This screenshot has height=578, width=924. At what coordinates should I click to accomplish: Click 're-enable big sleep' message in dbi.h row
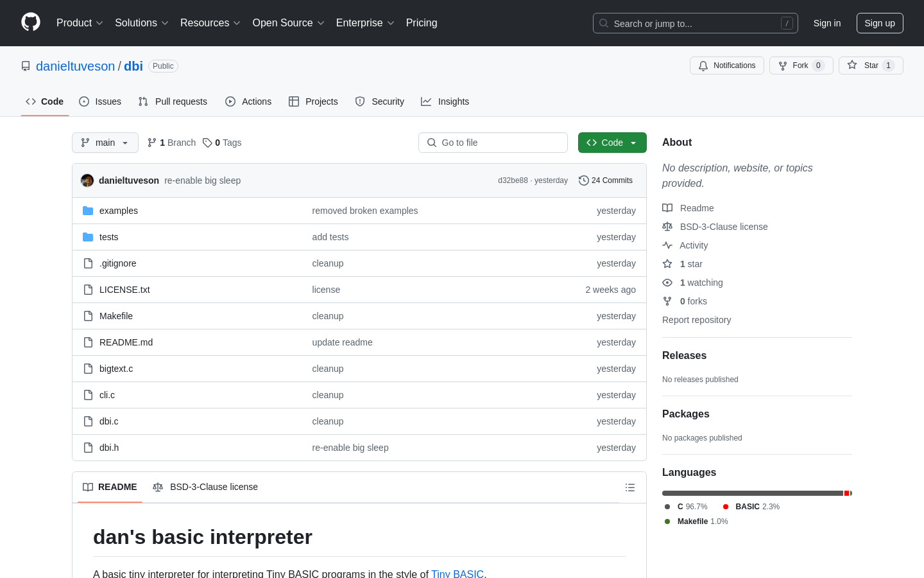pyautogui.click(x=350, y=448)
